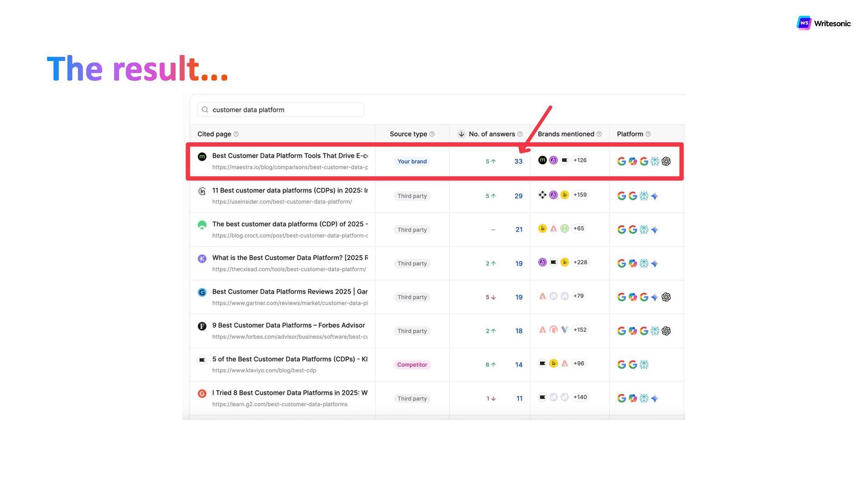Image resolution: width=868 pixels, height=488 pixels.
Task: Click Brands mentioned help info icon
Action: 599,134
